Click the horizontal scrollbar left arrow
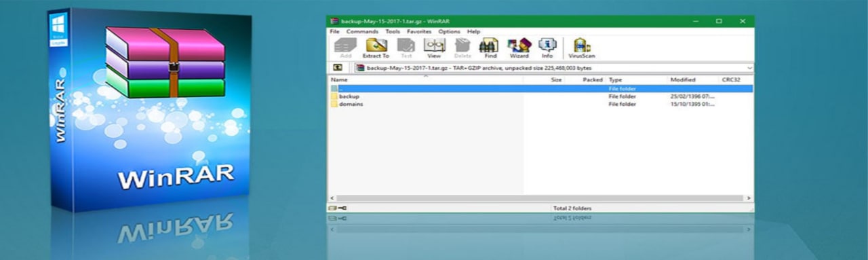Screen dimensions: 868x260 (332, 198)
